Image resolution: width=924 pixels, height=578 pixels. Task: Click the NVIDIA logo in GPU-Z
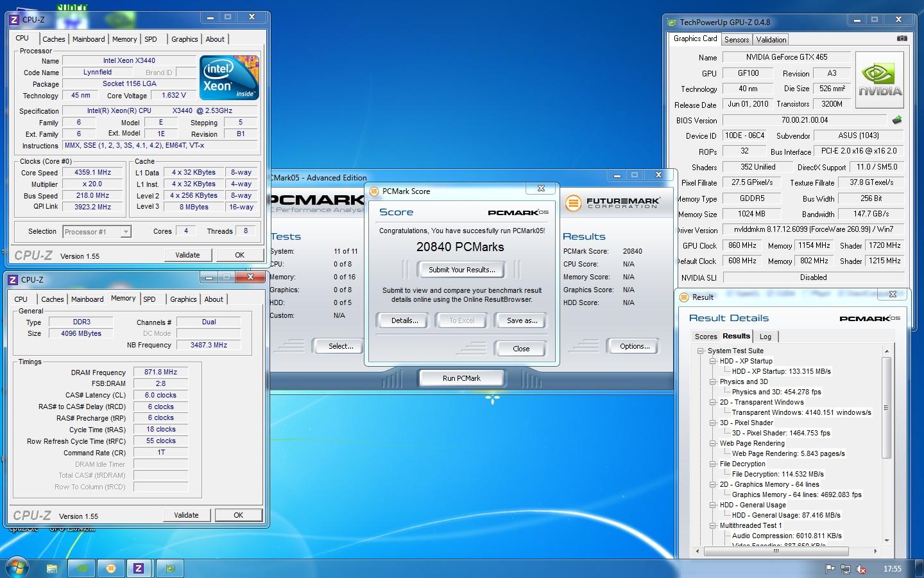[x=880, y=80]
